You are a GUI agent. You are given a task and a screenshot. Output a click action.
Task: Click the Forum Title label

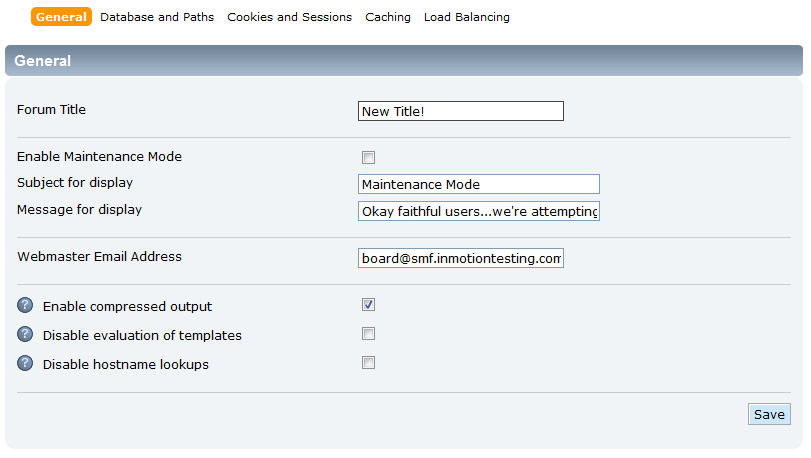pyautogui.click(x=51, y=110)
